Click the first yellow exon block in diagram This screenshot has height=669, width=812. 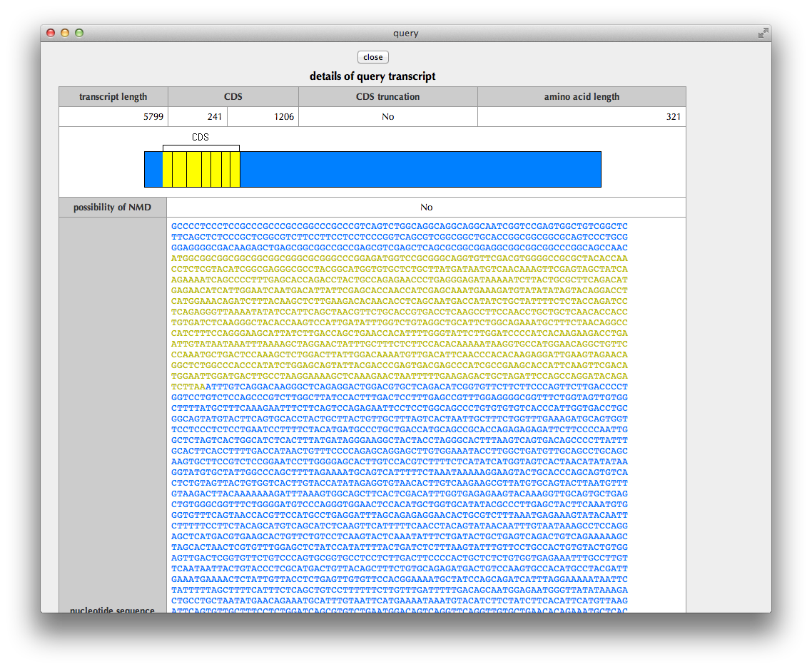pyautogui.click(x=167, y=170)
